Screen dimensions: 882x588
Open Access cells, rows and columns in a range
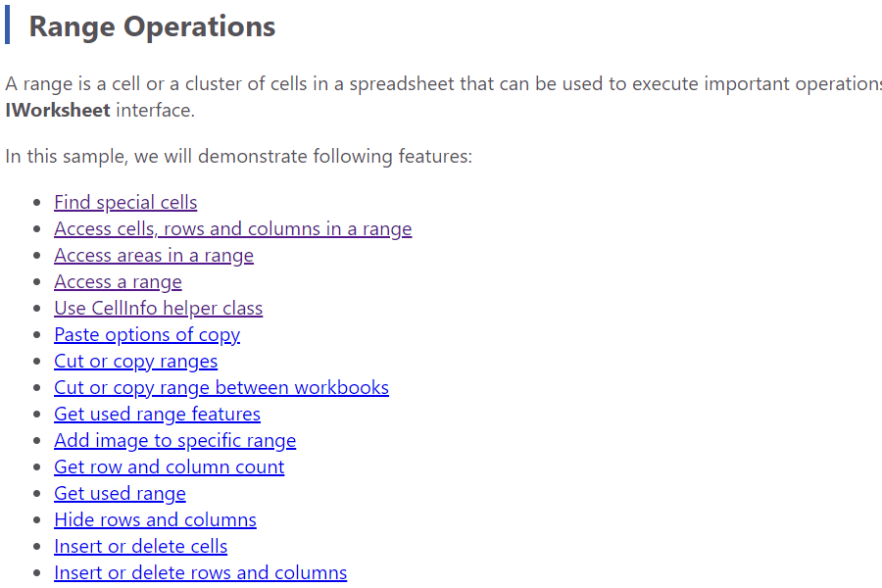[233, 228]
